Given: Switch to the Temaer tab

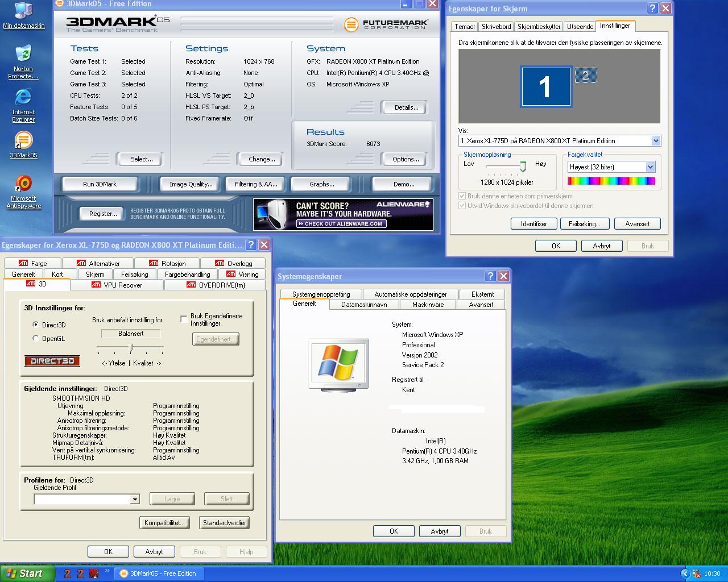Looking at the screenshot, I should (x=465, y=27).
